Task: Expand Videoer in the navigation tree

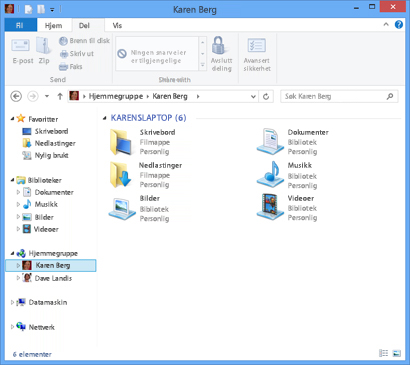Action: pyautogui.click(x=18, y=229)
